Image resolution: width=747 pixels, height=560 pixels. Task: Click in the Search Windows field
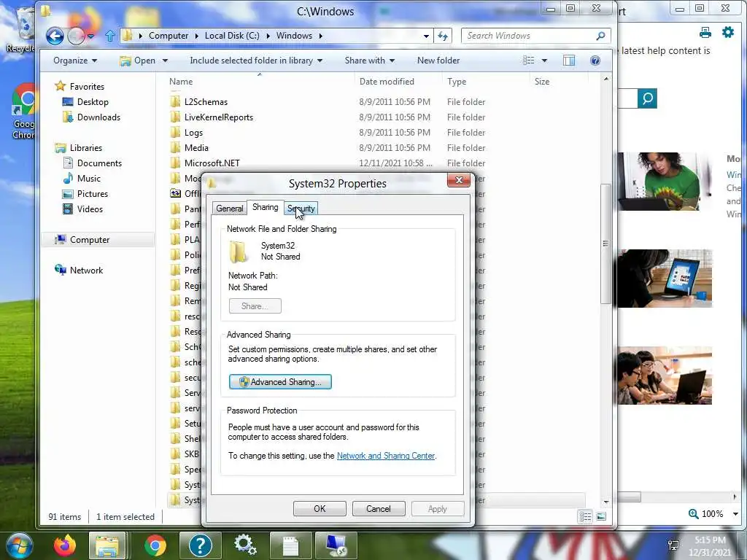click(529, 36)
